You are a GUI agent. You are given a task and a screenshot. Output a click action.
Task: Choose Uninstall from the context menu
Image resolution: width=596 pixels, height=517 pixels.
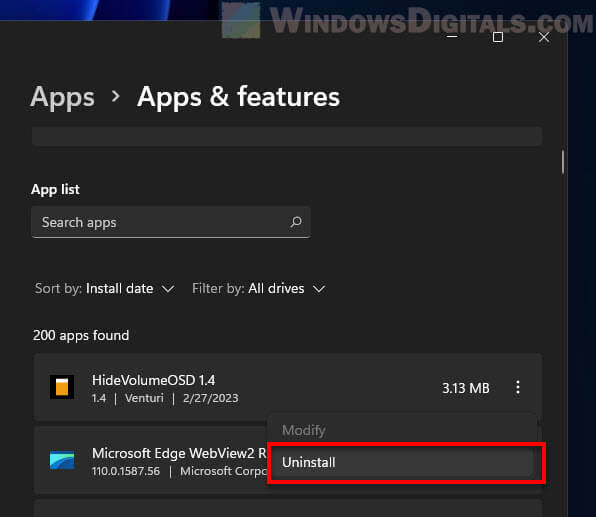pyautogui.click(x=403, y=462)
